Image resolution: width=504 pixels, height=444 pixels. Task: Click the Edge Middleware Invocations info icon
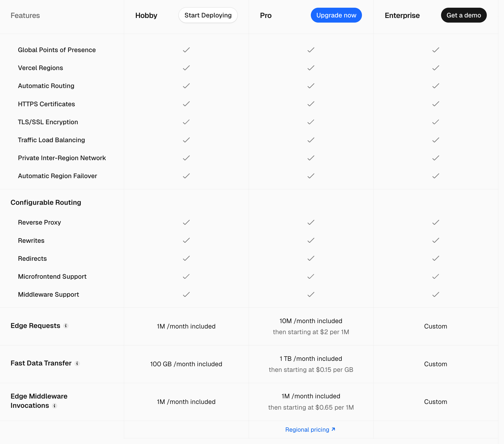point(54,406)
